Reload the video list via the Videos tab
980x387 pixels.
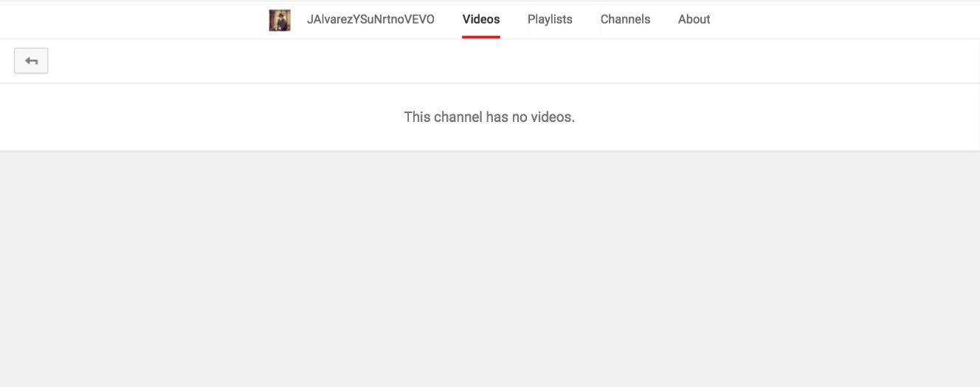point(481,19)
